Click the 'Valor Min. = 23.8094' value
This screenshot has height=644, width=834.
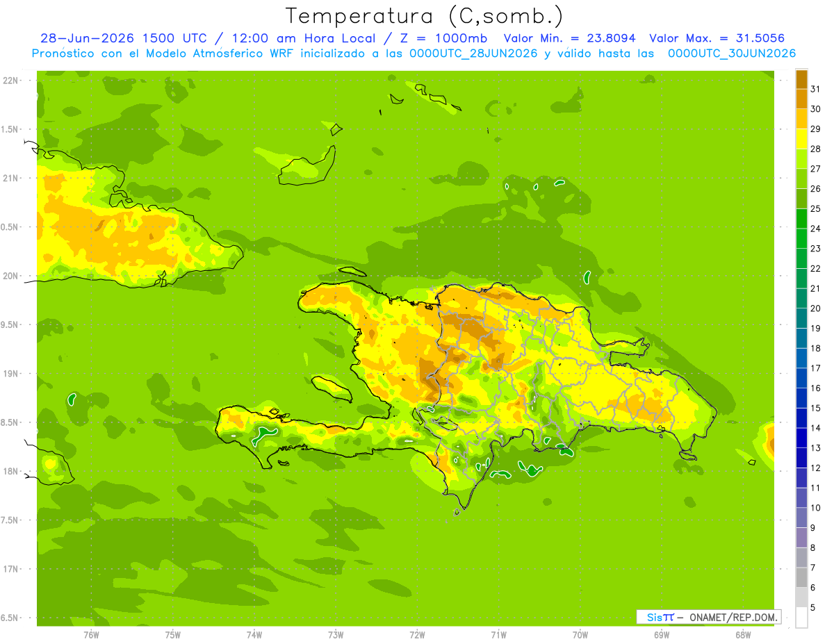[x=570, y=38]
